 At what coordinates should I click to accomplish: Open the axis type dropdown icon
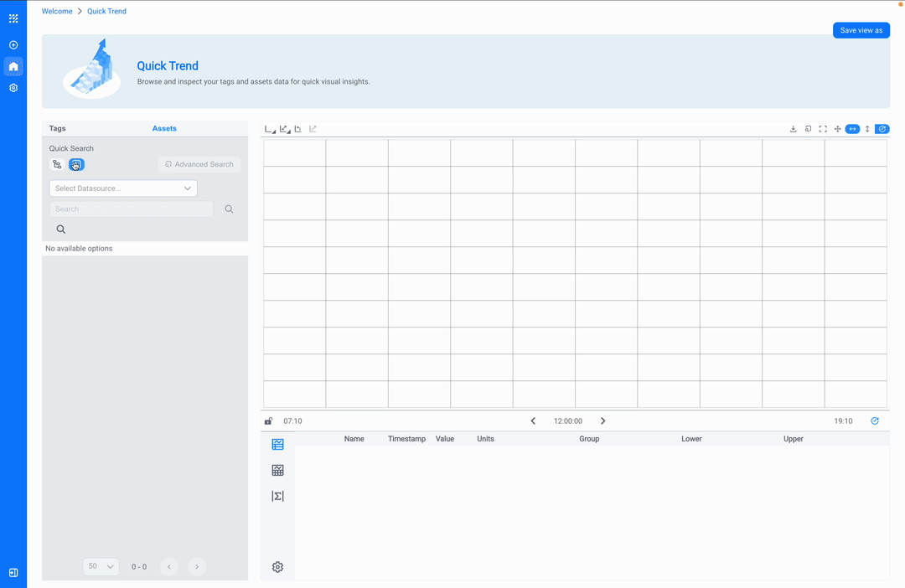pos(269,129)
